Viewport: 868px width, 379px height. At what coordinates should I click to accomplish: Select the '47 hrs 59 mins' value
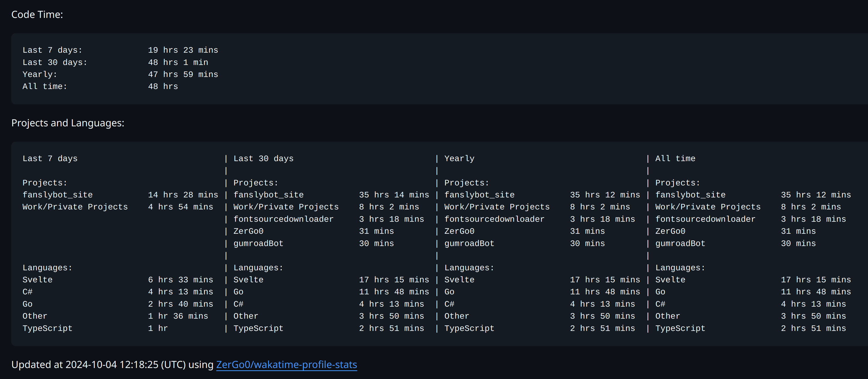(183, 74)
